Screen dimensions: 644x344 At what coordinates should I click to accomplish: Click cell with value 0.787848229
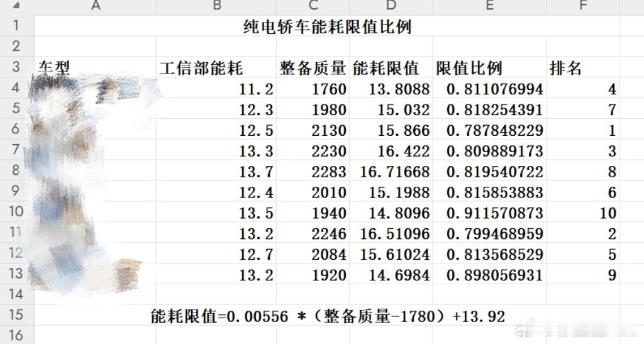click(489, 130)
